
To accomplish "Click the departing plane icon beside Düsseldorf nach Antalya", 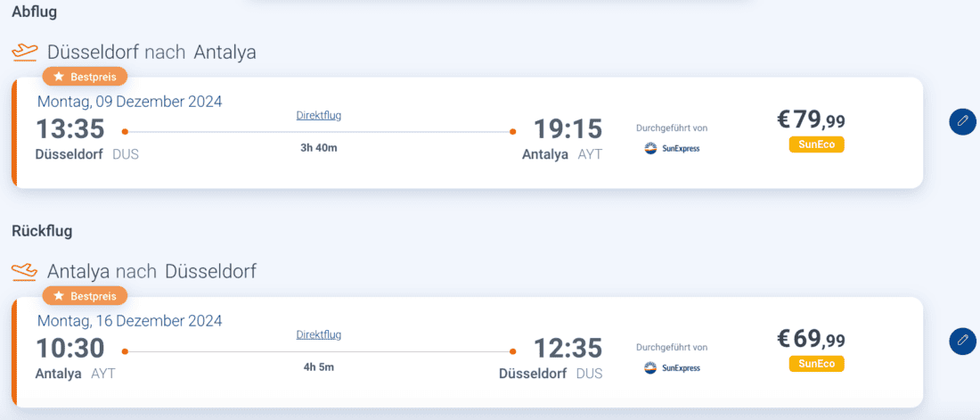I will coord(25,52).
